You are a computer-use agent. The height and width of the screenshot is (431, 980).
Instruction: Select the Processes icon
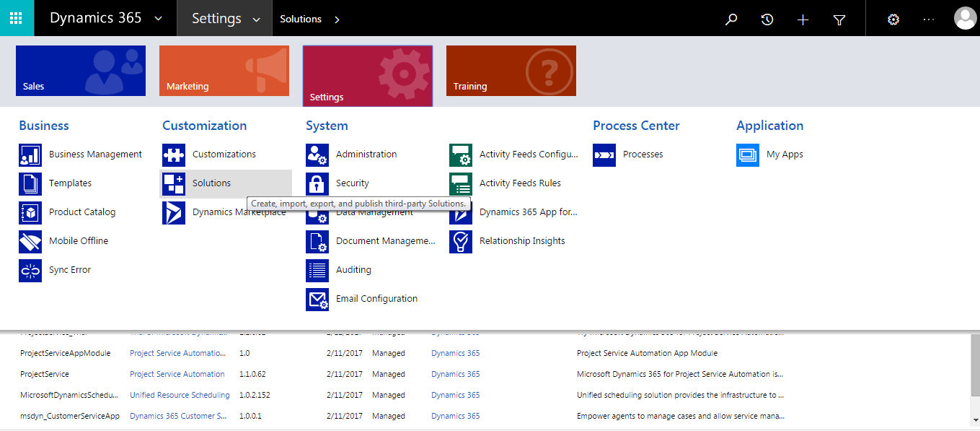coord(604,154)
